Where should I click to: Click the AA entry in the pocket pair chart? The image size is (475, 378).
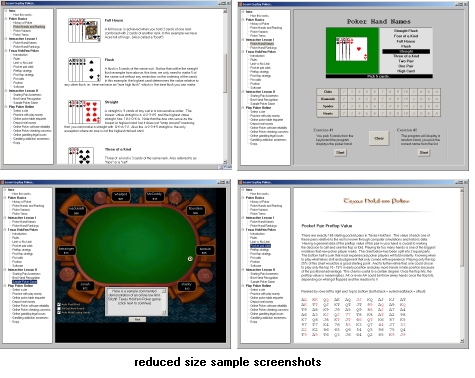(x=304, y=299)
